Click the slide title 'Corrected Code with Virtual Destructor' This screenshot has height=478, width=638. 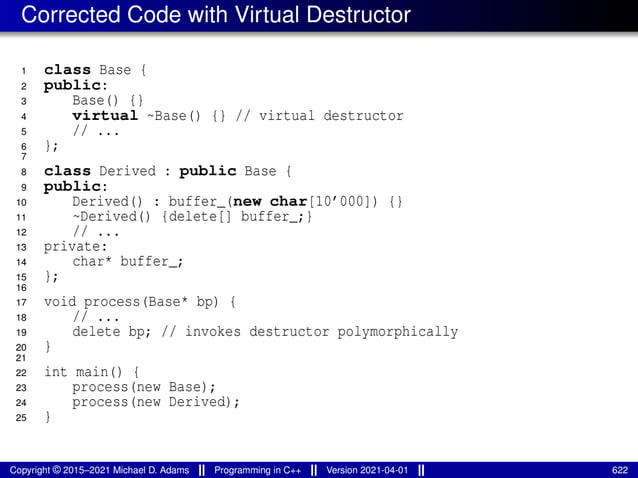coord(216,15)
